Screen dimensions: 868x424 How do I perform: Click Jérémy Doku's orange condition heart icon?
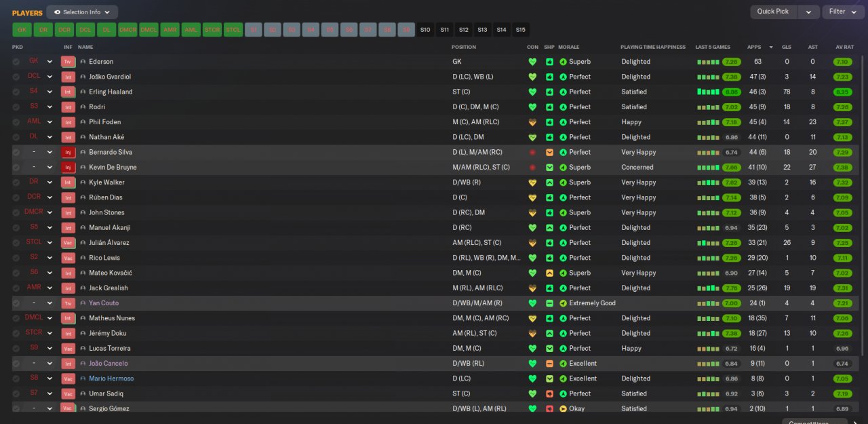point(532,333)
